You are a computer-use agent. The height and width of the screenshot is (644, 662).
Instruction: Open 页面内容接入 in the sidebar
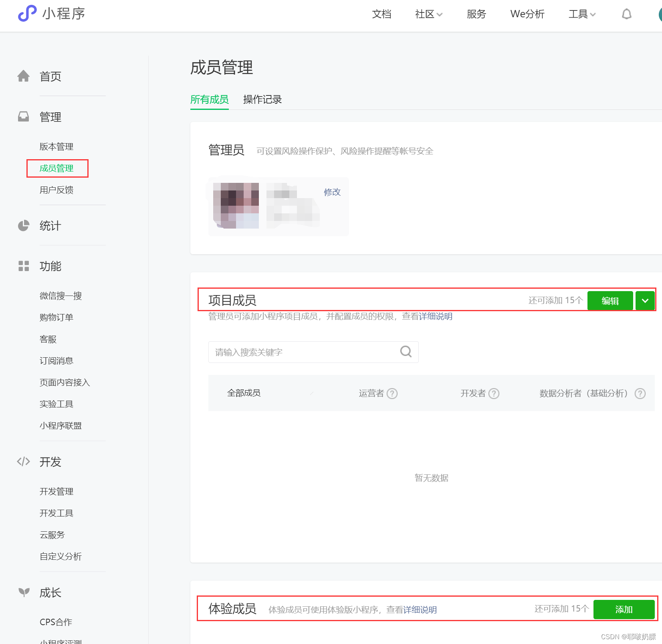tap(65, 383)
